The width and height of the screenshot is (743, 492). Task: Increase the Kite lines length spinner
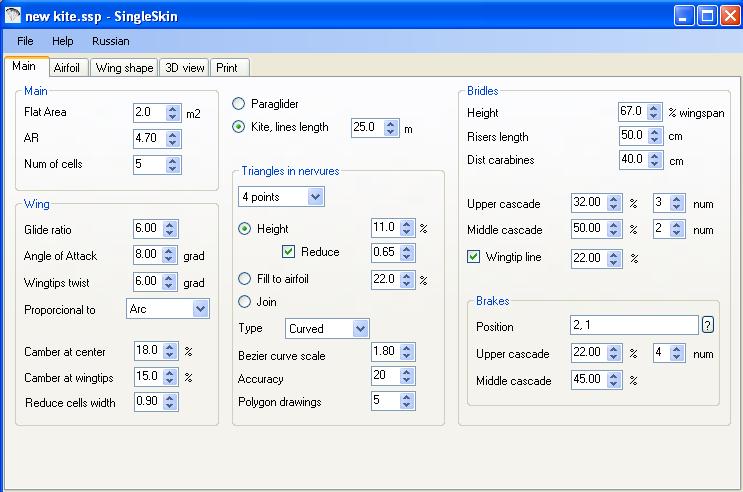coord(392,124)
